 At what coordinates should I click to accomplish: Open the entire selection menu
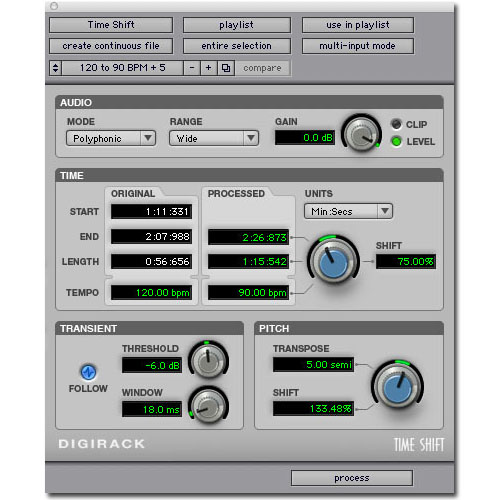(237, 46)
